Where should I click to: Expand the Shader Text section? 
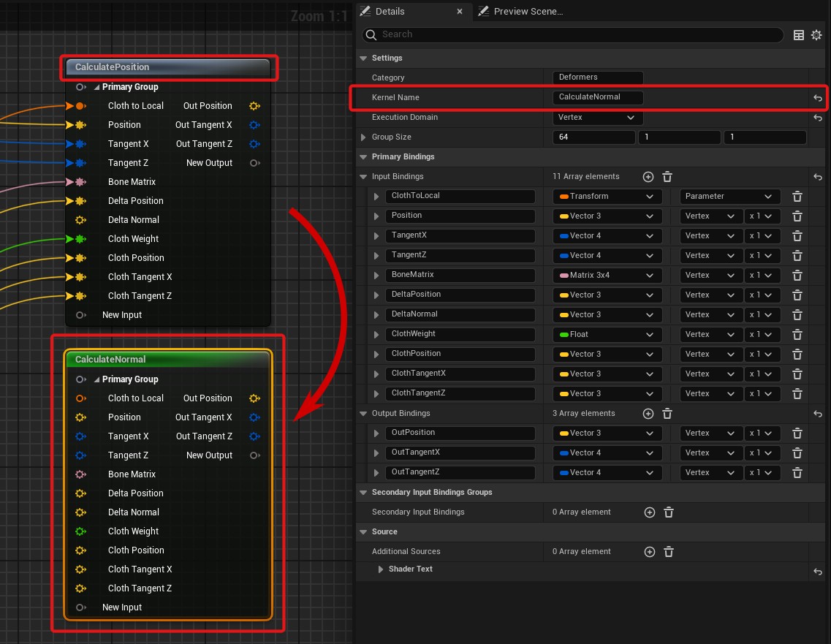[381, 569]
